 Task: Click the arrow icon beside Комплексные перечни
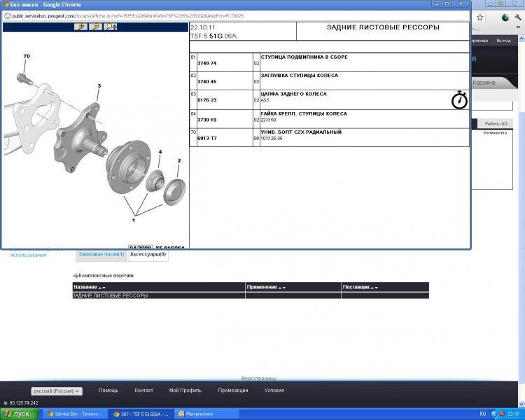[76, 276]
